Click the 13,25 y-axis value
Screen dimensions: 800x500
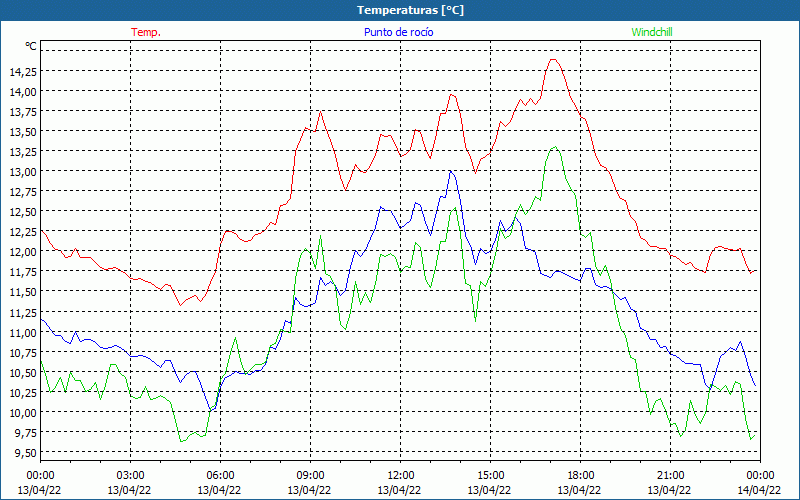(23, 152)
